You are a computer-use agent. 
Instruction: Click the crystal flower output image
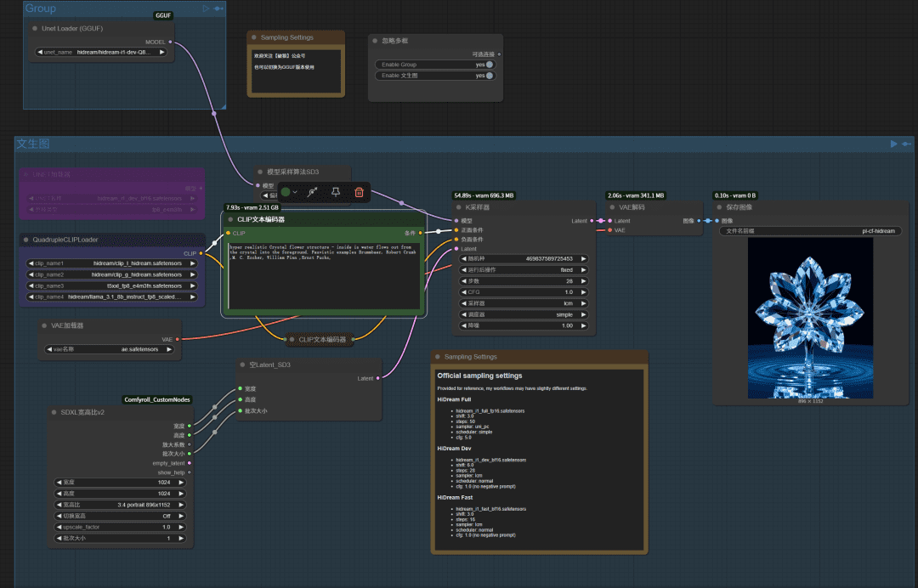(x=810, y=319)
